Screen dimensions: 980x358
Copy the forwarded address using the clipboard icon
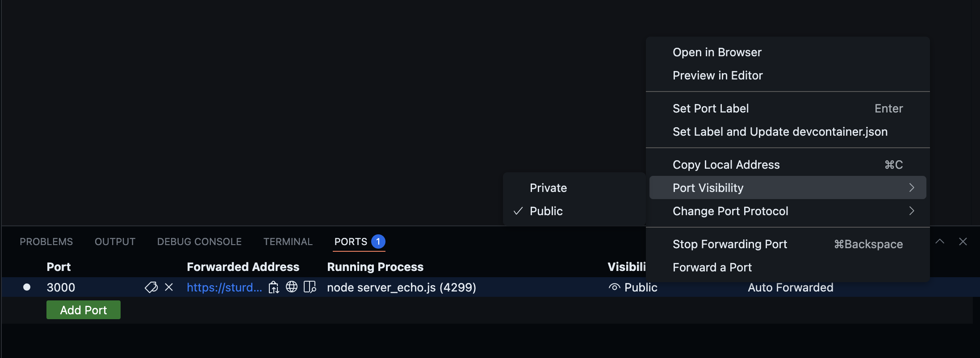click(273, 287)
